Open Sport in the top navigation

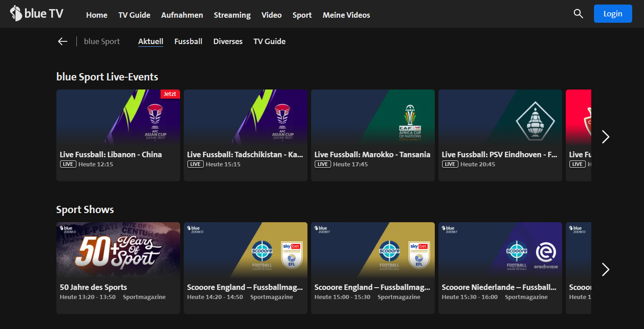[x=302, y=15]
